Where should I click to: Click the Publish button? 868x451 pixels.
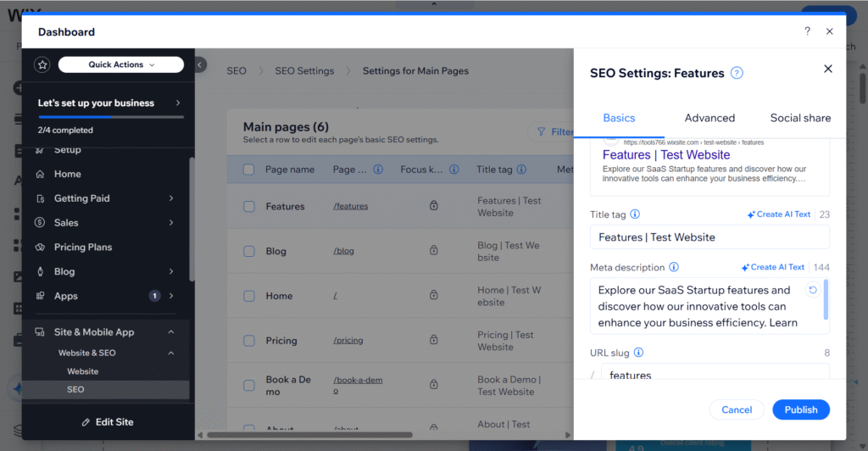(800, 409)
